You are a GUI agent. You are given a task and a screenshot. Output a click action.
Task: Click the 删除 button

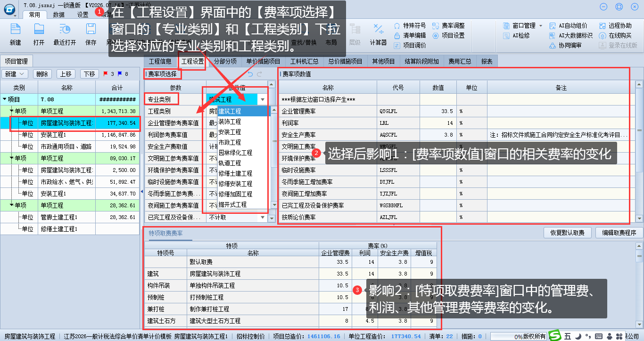click(42, 74)
